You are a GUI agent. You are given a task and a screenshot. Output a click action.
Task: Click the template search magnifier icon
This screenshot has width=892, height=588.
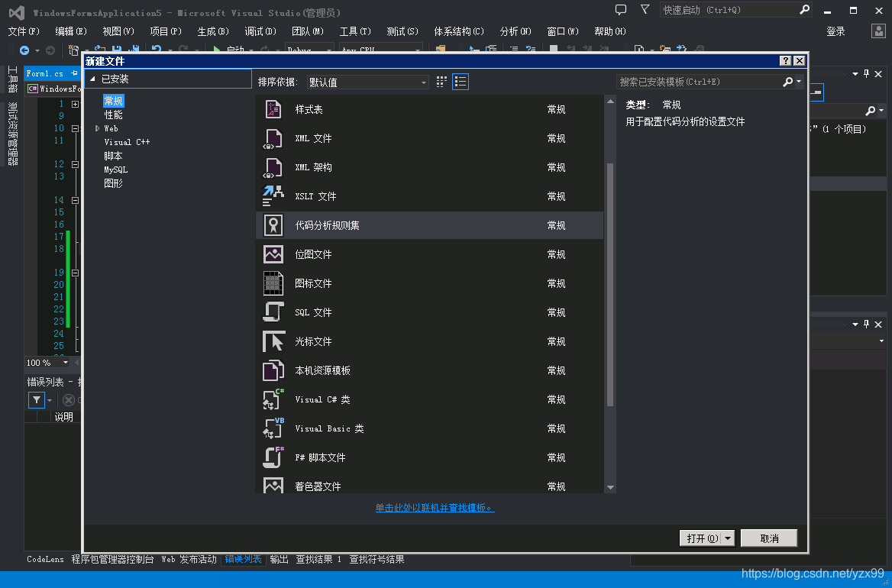point(787,82)
